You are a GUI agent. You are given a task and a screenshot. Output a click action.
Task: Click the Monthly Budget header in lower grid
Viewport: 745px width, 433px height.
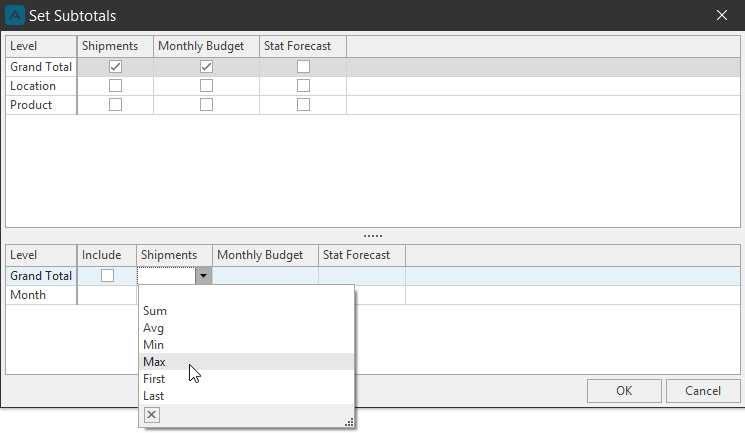coord(266,255)
